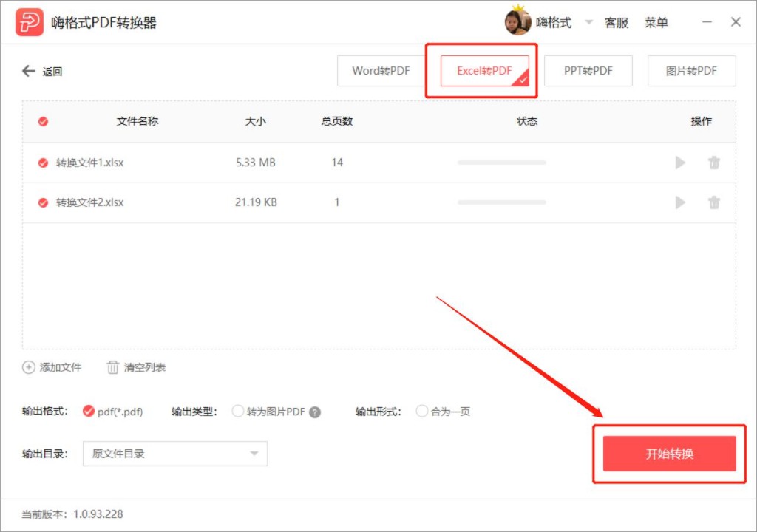
Task: Click the progress bar for 转换文件2.xlsx
Action: pos(502,202)
